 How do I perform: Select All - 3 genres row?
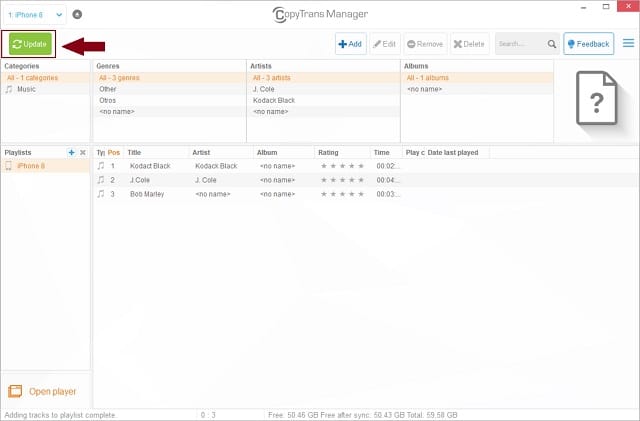click(169, 78)
